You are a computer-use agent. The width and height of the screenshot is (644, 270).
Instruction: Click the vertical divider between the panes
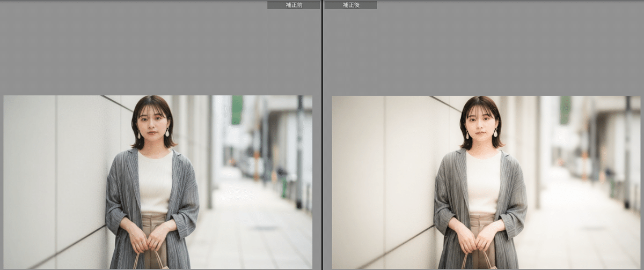pos(322,134)
